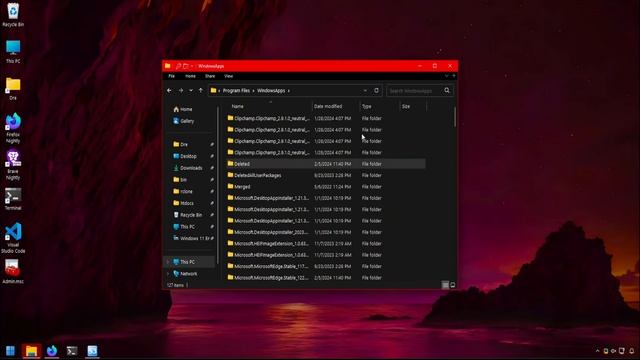Select Dre folder desktop icon
Viewport: 640px width, 360px height.
[13, 89]
